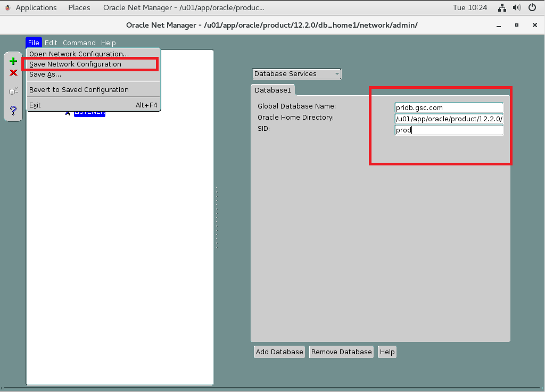Open the Applications menu in top bar
Screen dimensions: 545x392
click(x=36, y=7)
